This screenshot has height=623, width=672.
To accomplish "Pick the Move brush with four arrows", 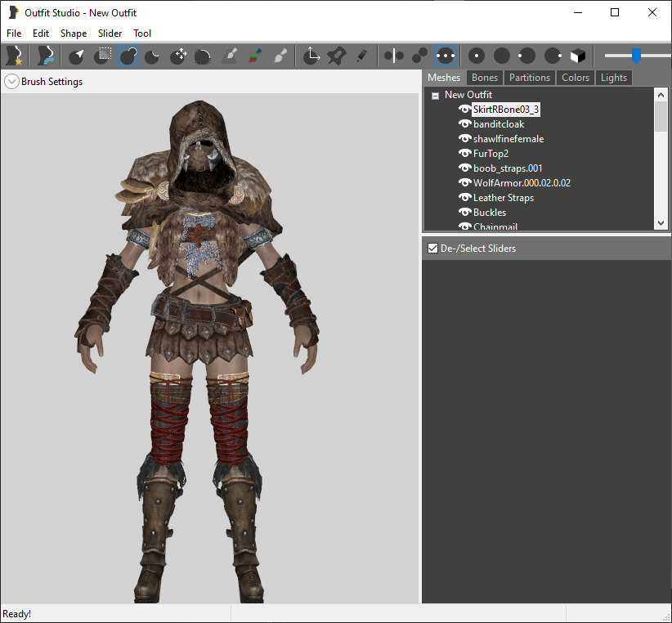I will point(178,56).
